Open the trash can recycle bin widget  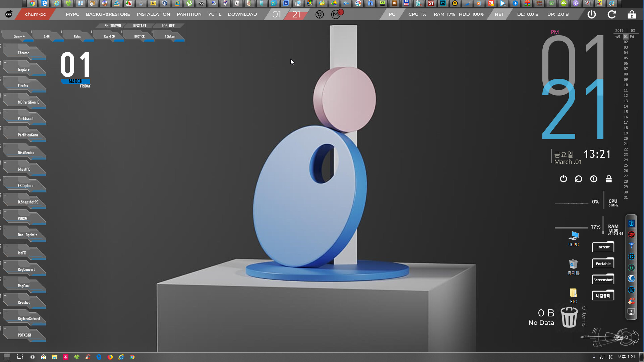tap(569, 317)
